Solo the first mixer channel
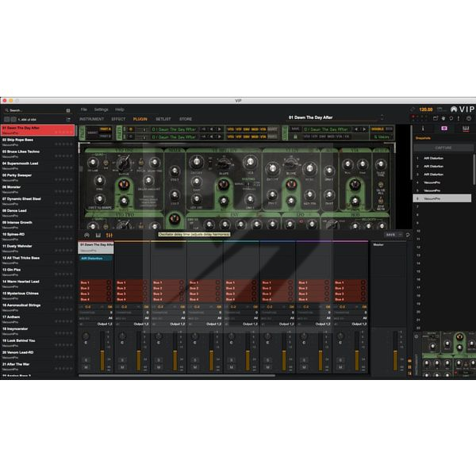This screenshot has height=476, width=476. (86, 360)
